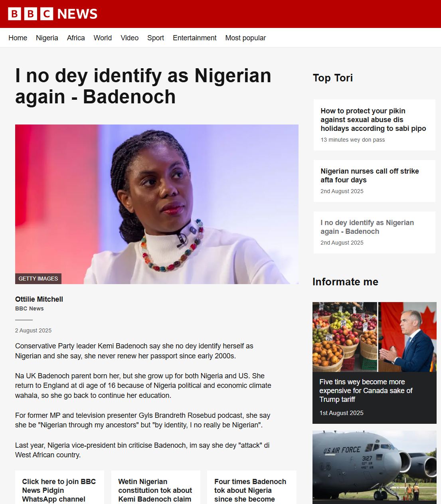Screen dimensions: 441x504
Task: Open the Canada Trump tariff story headline
Action: tap(366, 391)
